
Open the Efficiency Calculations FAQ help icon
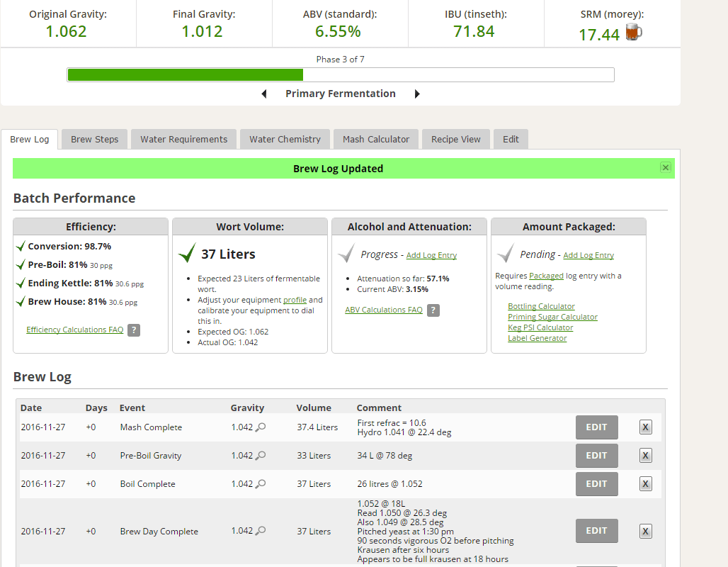(x=134, y=330)
